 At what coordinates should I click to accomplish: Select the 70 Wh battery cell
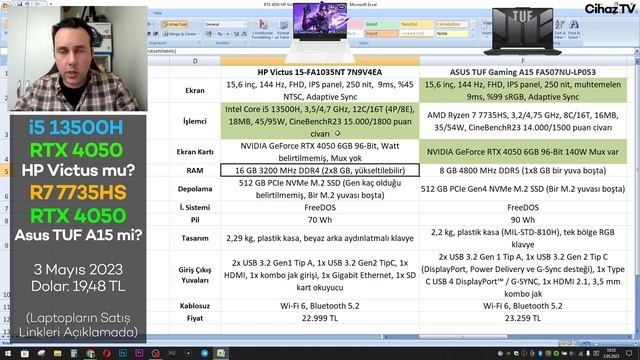coord(320,220)
